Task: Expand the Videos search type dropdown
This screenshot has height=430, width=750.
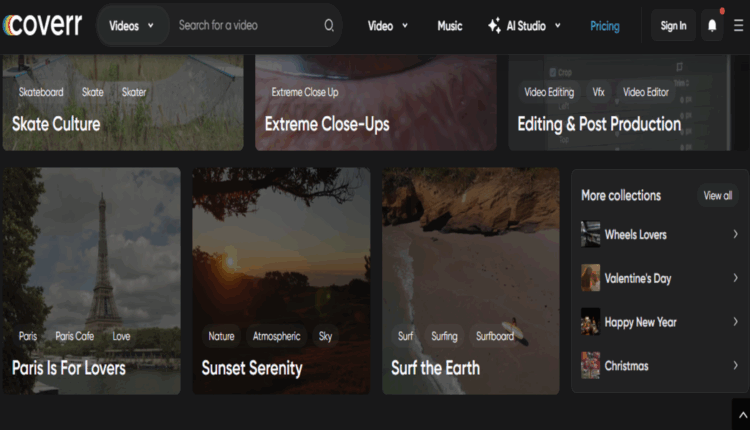Action: [131, 26]
